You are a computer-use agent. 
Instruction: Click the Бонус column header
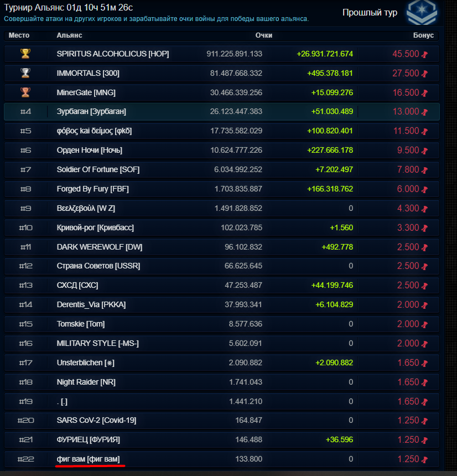[x=423, y=35]
